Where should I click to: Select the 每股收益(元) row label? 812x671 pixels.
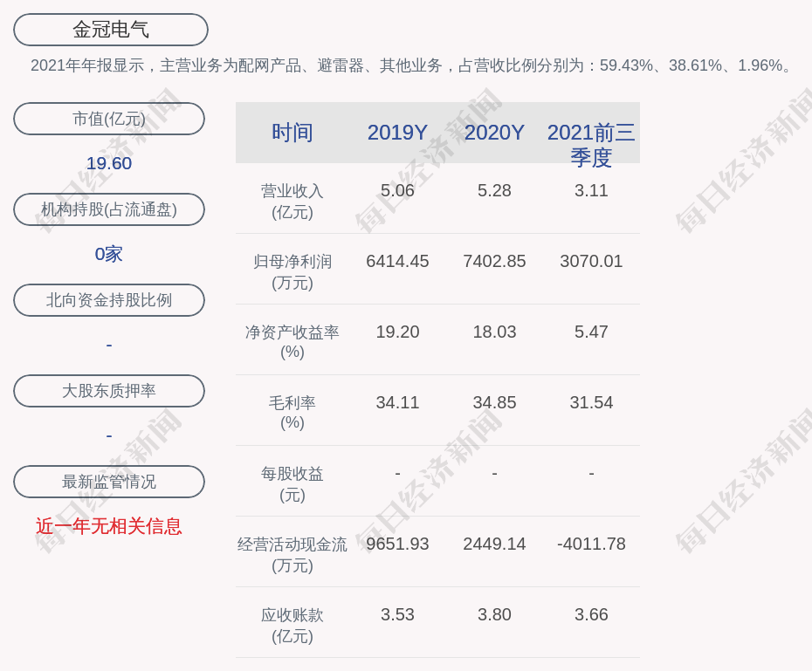tap(292, 483)
